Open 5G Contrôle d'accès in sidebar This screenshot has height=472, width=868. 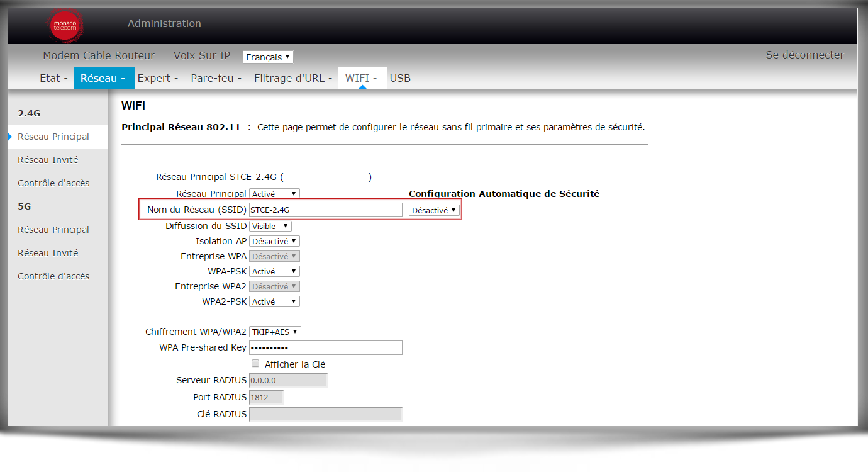[x=53, y=276]
